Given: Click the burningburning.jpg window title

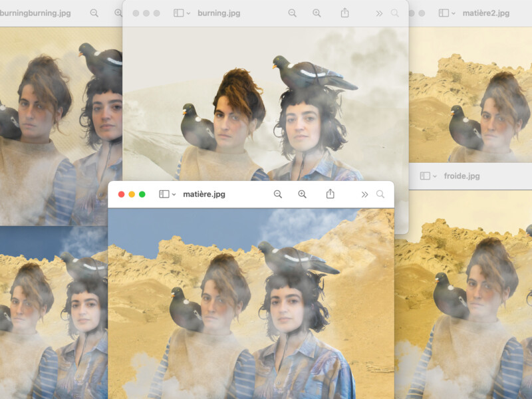Looking at the screenshot, I should (x=35, y=13).
